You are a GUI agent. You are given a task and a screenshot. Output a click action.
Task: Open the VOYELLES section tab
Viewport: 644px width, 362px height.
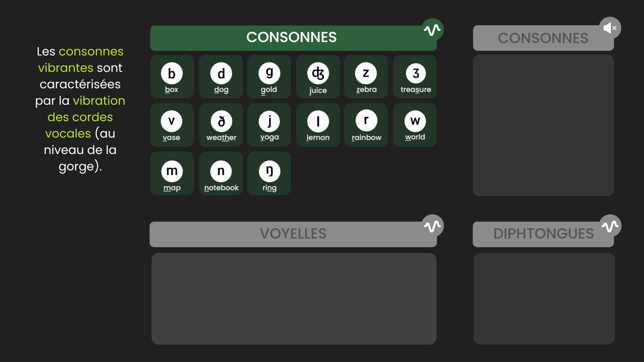click(x=293, y=234)
